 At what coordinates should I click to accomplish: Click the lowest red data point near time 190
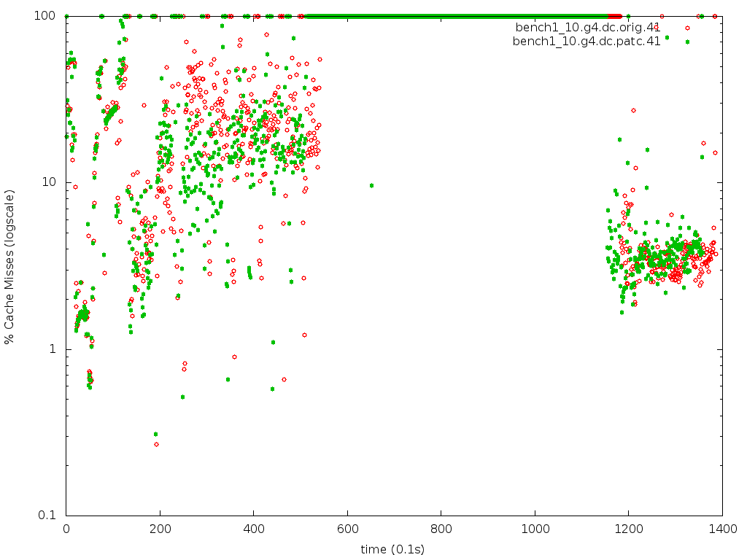pyautogui.click(x=156, y=444)
